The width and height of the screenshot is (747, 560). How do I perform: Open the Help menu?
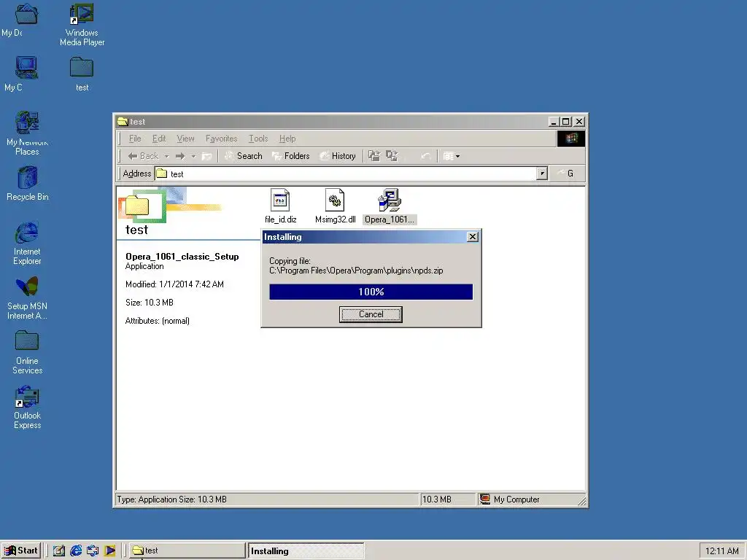tap(287, 139)
